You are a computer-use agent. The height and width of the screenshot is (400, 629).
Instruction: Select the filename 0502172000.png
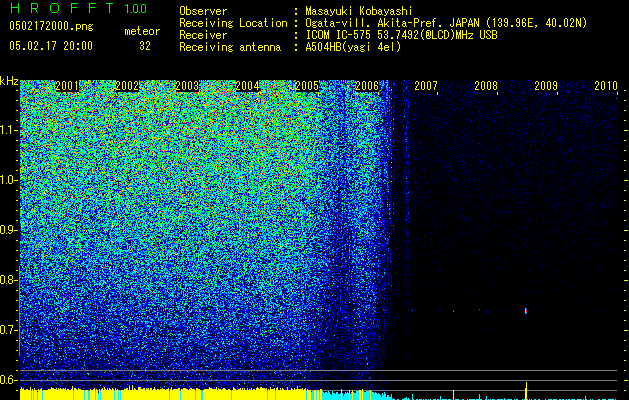[51, 26]
